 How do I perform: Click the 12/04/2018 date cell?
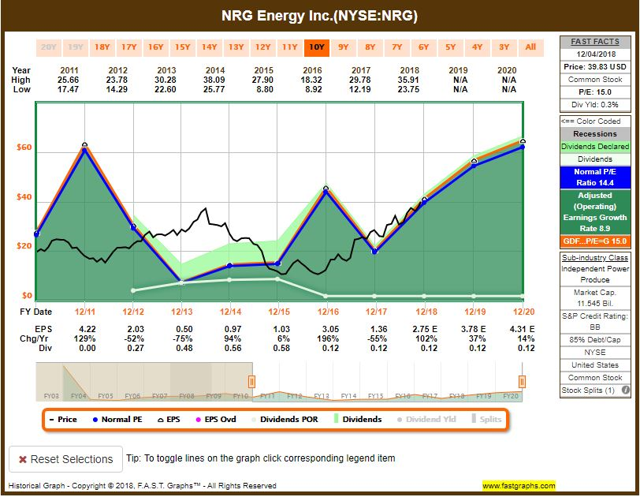point(595,54)
